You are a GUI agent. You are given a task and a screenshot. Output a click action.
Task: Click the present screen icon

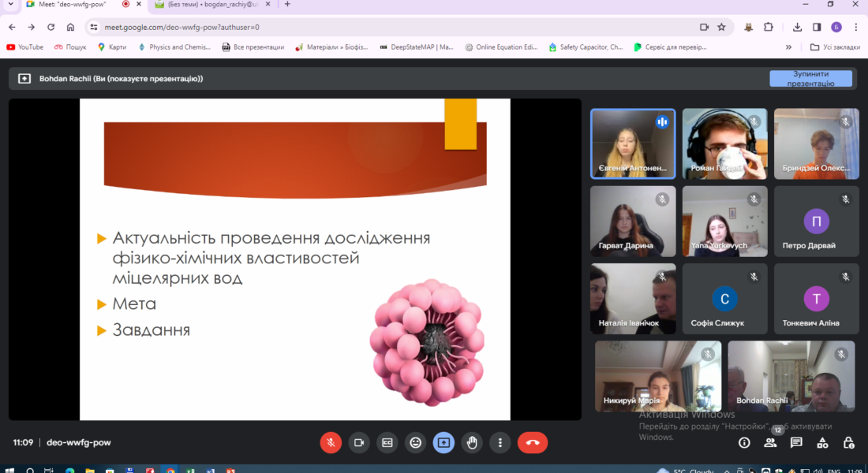(443, 442)
